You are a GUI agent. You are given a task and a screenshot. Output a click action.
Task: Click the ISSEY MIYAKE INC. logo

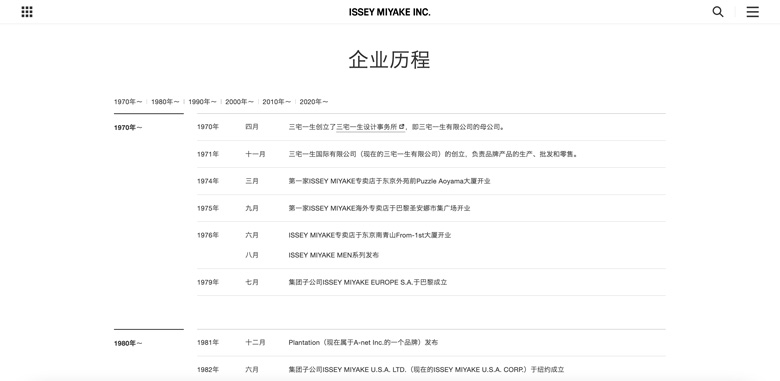point(390,12)
